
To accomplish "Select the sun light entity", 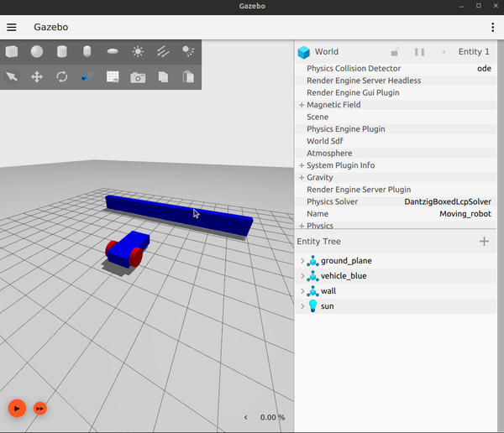I will (x=396, y=306).
